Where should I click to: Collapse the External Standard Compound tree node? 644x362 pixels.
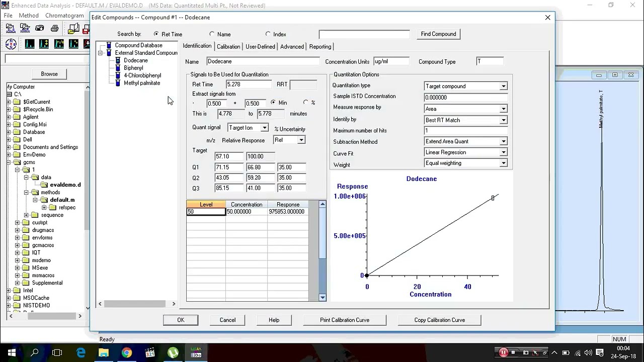click(x=100, y=53)
